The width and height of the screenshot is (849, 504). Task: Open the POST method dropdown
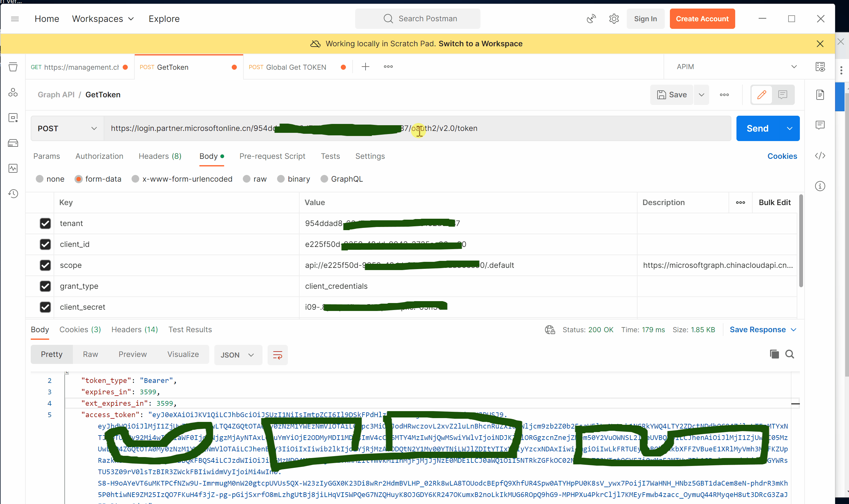pyautogui.click(x=67, y=128)
